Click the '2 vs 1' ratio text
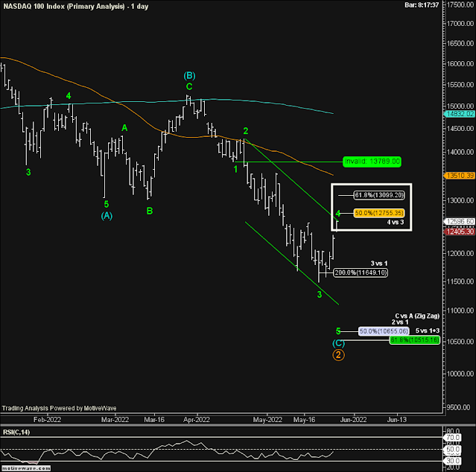 [400, 322]
